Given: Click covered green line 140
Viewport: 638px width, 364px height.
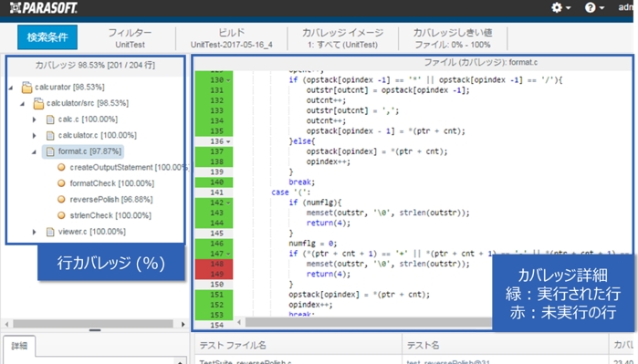Looking at the screenshot, I should 214,182.
